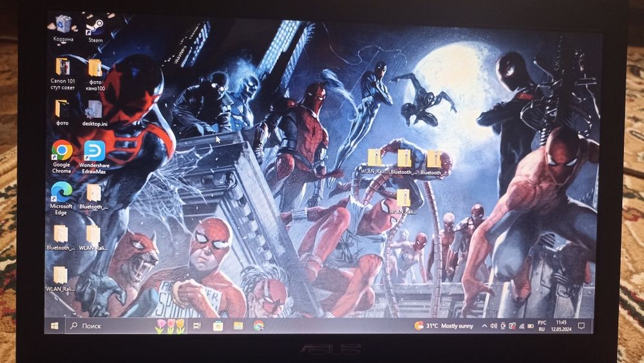The image size is (644, 363).
Task: Select the фото кано100 folder
Action: point(95,75)
